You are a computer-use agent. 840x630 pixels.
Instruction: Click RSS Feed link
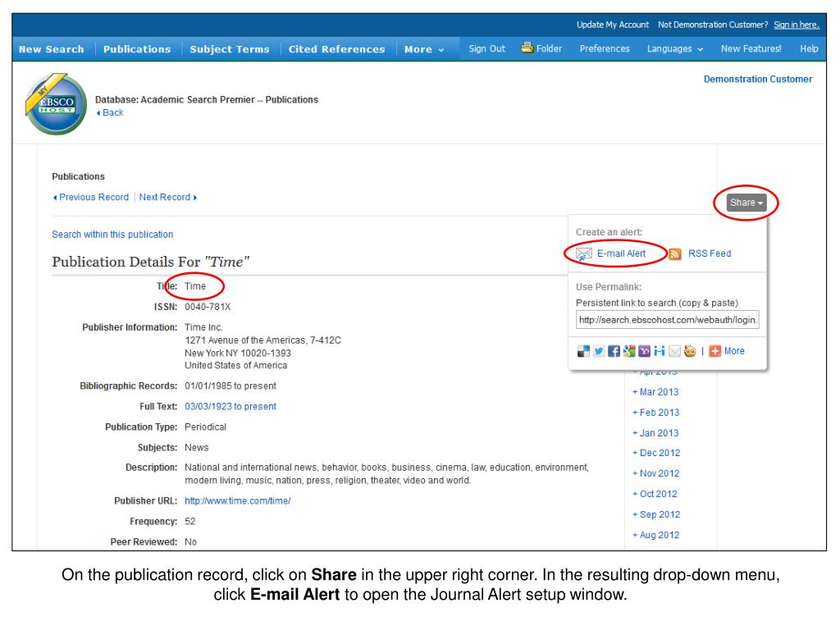point(710,254)
